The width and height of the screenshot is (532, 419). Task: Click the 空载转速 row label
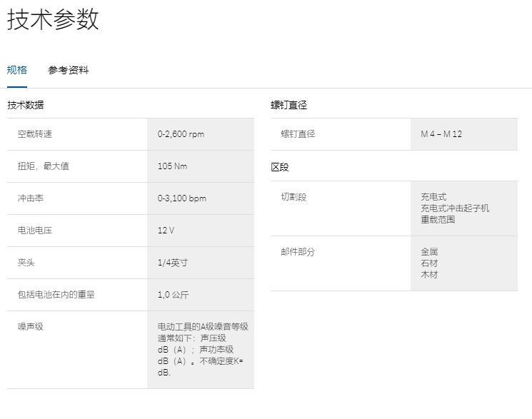pyautogui.click(x=35, y=134)
